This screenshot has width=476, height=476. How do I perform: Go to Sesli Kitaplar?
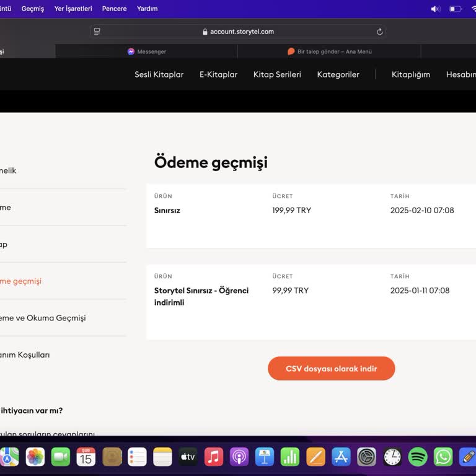pos(159,74)
